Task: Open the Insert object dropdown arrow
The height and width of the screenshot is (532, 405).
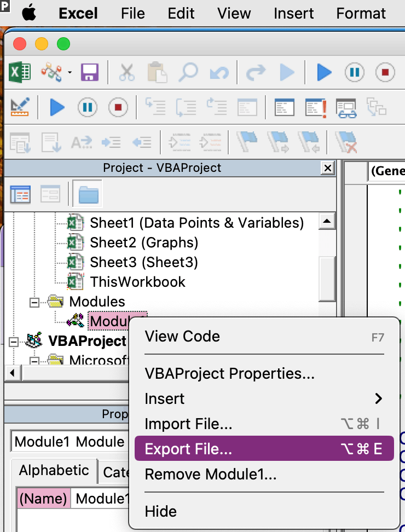Action: click(70, 72)
